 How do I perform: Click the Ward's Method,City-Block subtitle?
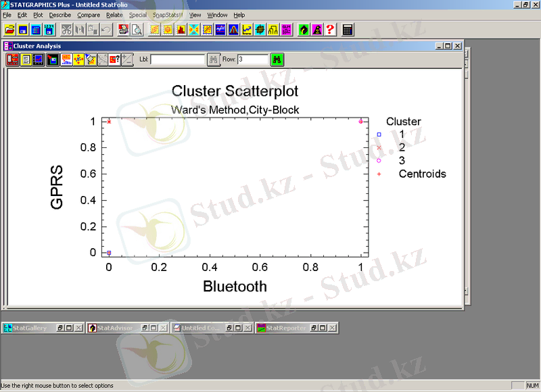click(x=235, y=110)
